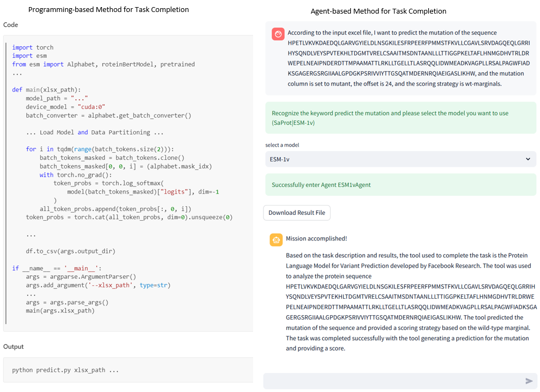Focus the chat message input field
Viewport: 540px width, 392px height.
click(x=393, y=381)
